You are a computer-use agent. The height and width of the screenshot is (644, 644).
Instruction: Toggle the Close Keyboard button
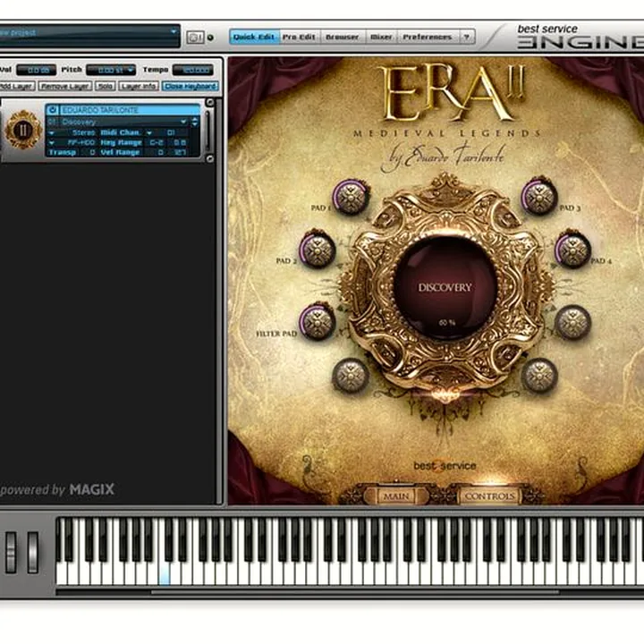pyautogui.click(x=191, y=86)
